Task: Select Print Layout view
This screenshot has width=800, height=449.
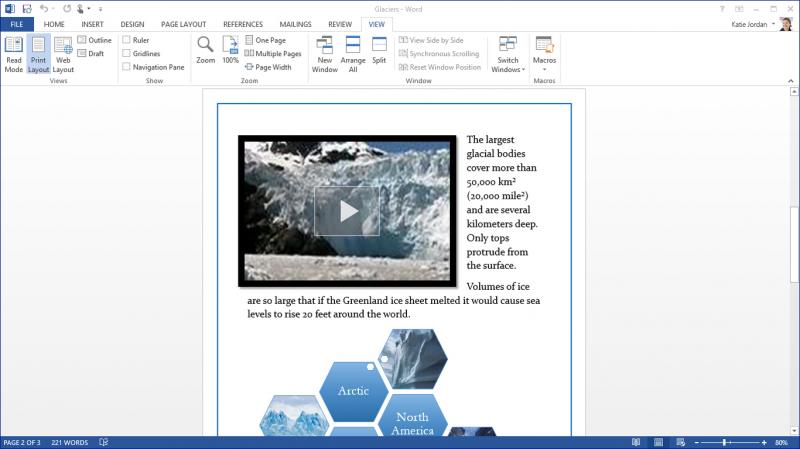Action: coord(38,54)
